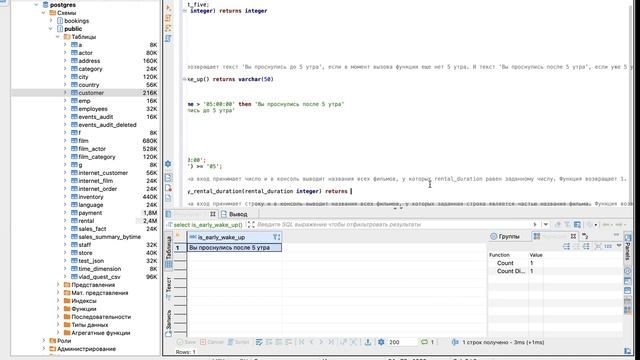Expand the bookings schema

point(51,21)
